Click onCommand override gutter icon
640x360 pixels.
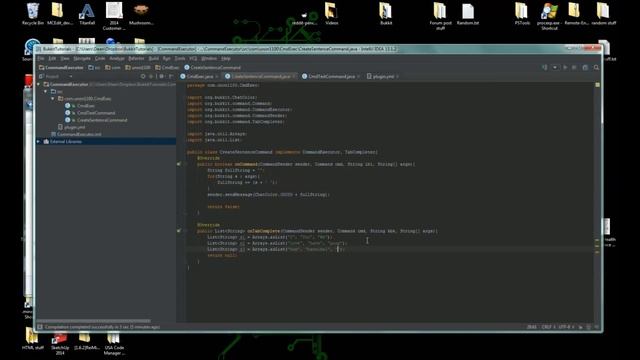point(179,164)
